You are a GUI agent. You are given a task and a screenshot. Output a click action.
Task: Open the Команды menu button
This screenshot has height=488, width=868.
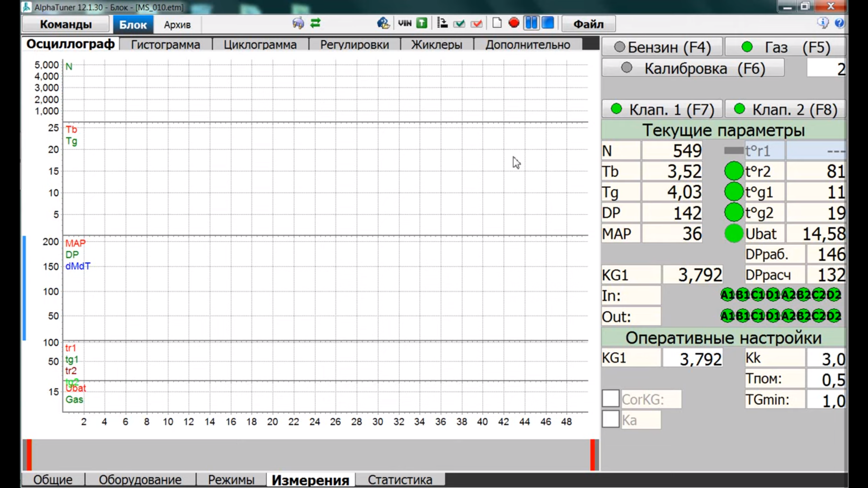click(66, 24)
